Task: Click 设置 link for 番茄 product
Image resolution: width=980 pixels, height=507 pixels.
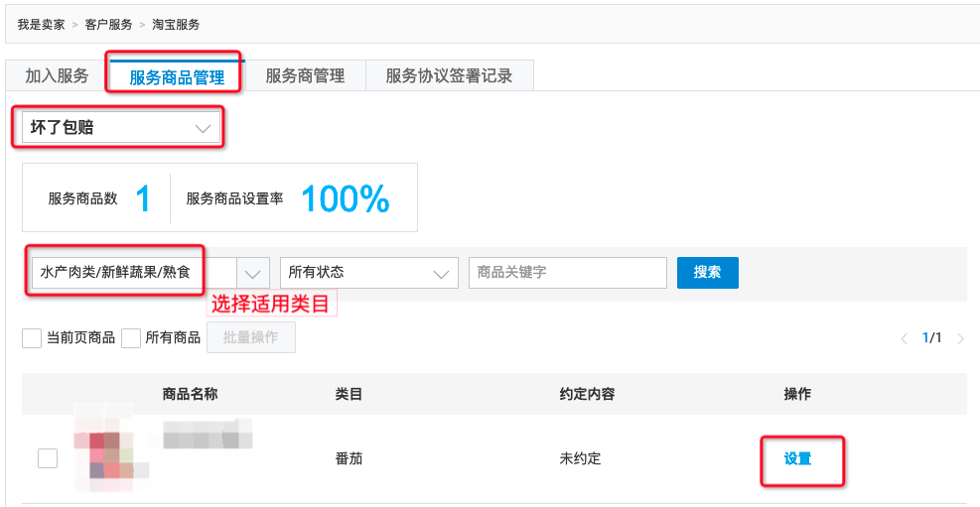Action: [797, 459]
